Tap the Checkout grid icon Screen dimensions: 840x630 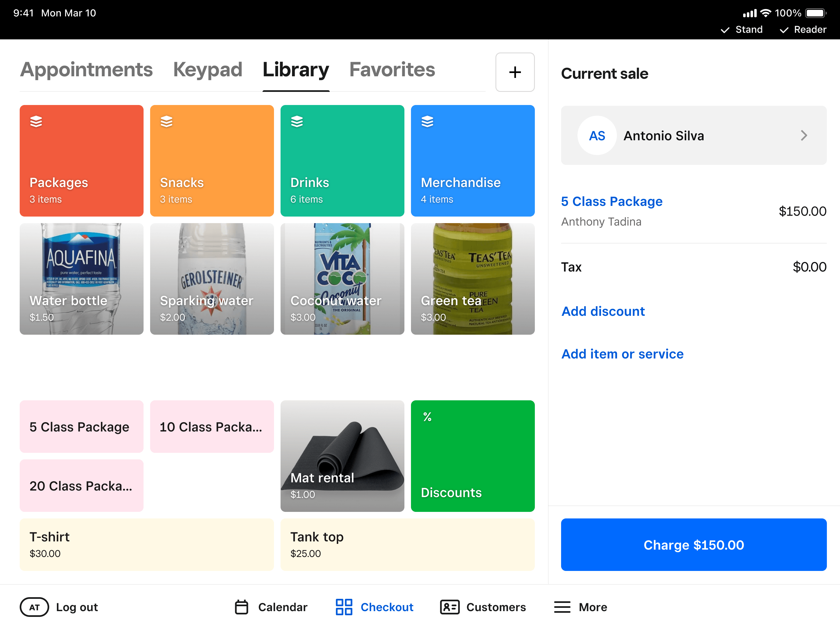point(344,607)
